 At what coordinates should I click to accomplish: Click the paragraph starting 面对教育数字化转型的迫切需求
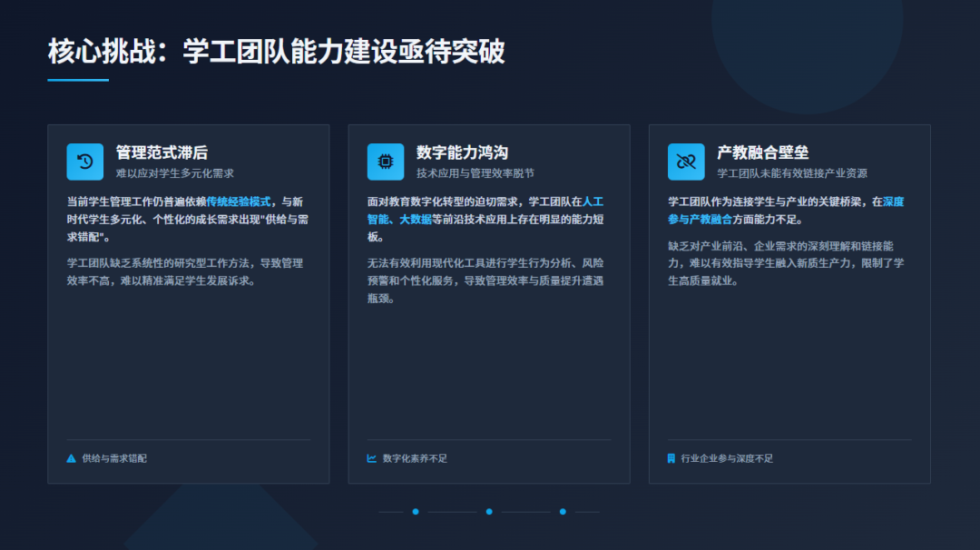pos(485,220)
